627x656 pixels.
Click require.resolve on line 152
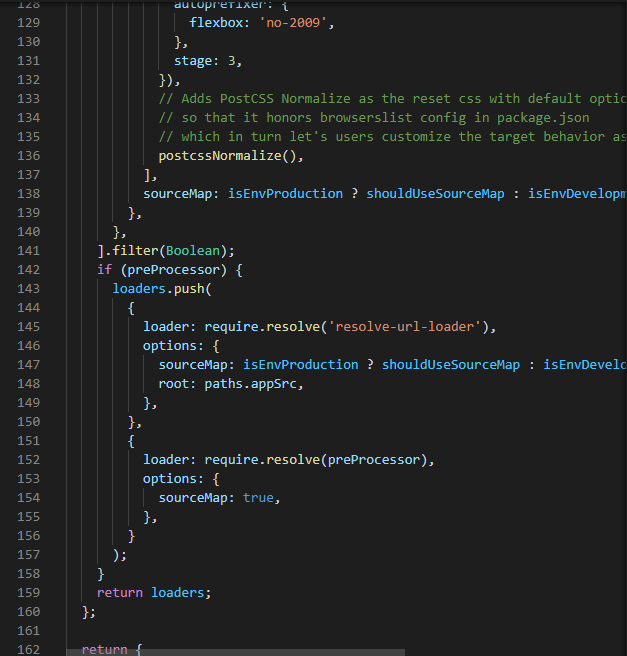(x=262, y=460)
